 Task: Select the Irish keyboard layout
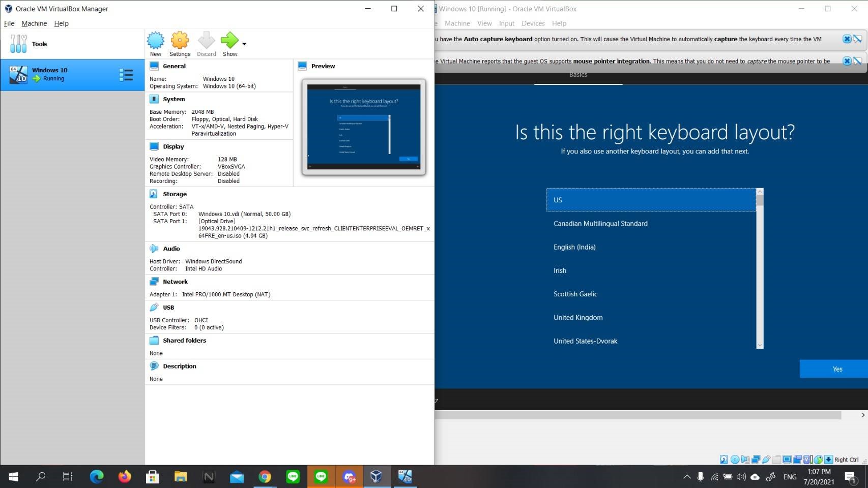pos(651,270)
